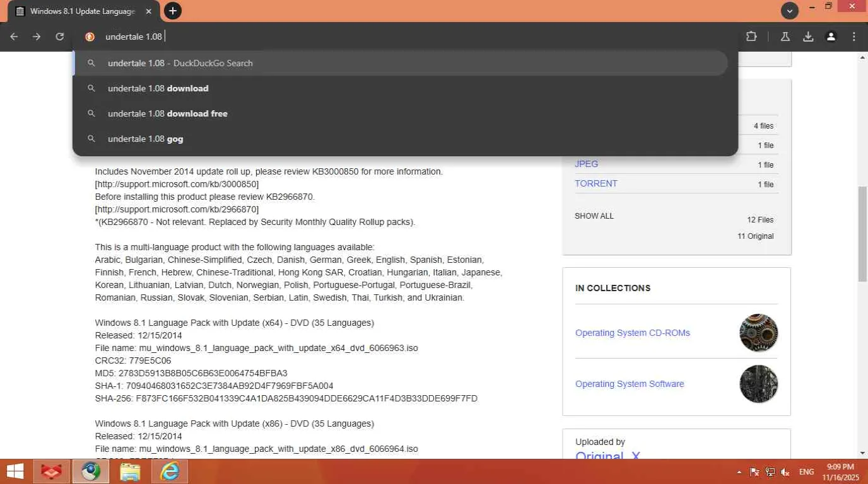Screen dimensions: 868x484
Task: Reload the current page
Action: point(60,37)
